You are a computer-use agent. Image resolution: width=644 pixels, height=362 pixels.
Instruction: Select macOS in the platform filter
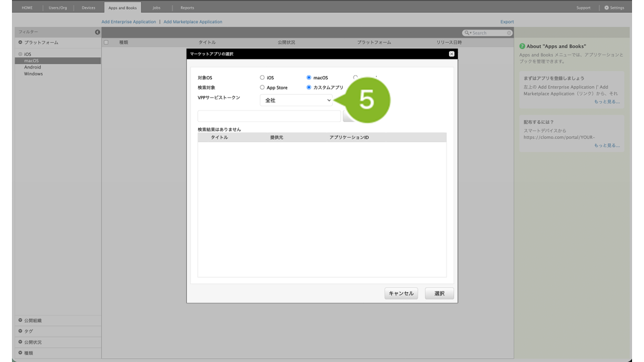58,61
